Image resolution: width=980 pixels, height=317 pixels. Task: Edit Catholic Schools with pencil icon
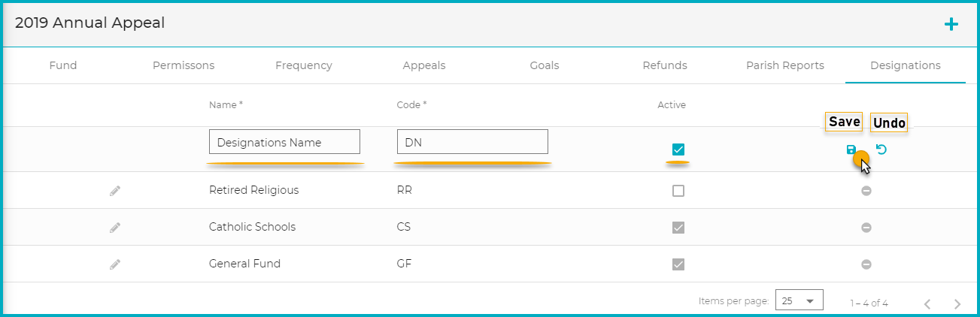(114, 228)
